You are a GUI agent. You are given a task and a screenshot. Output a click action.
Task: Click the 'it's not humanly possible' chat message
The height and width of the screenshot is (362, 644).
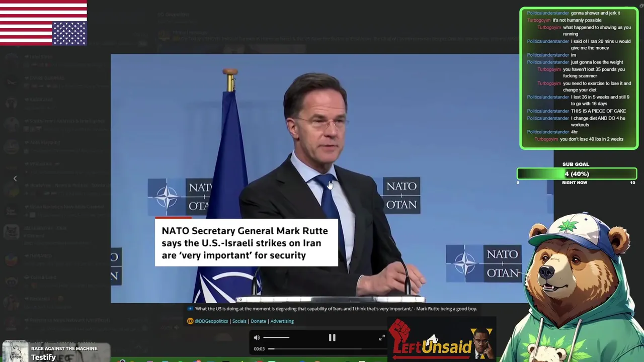[x=577, y=21]
